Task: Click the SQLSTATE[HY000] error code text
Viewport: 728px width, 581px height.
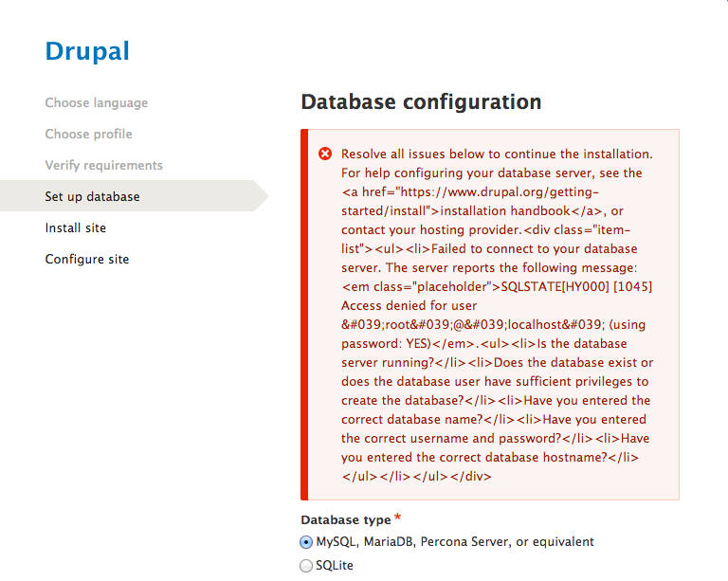Action: click(x=555, y=286)
